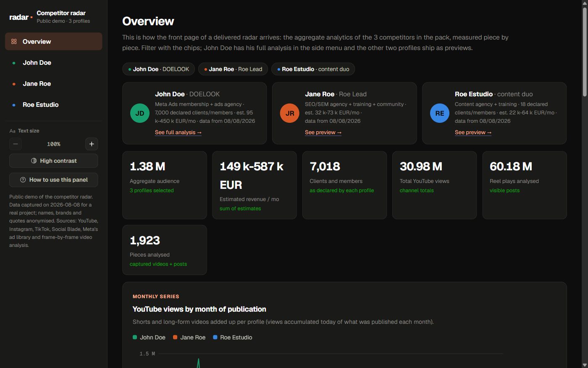Click the "sum of estimates" note

tap(240, 209)
